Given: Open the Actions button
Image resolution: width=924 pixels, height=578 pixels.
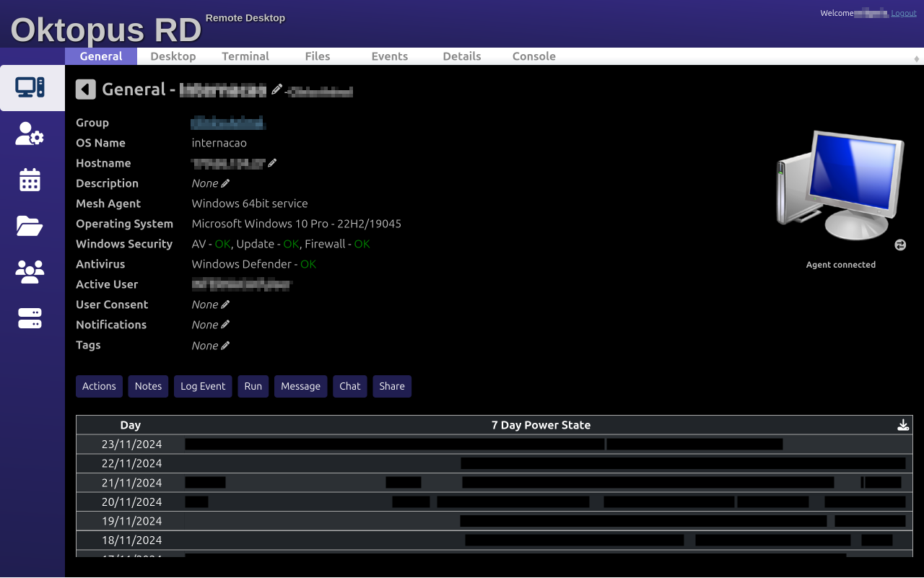Looking at the screenshot, I should [x=99, y=386].
